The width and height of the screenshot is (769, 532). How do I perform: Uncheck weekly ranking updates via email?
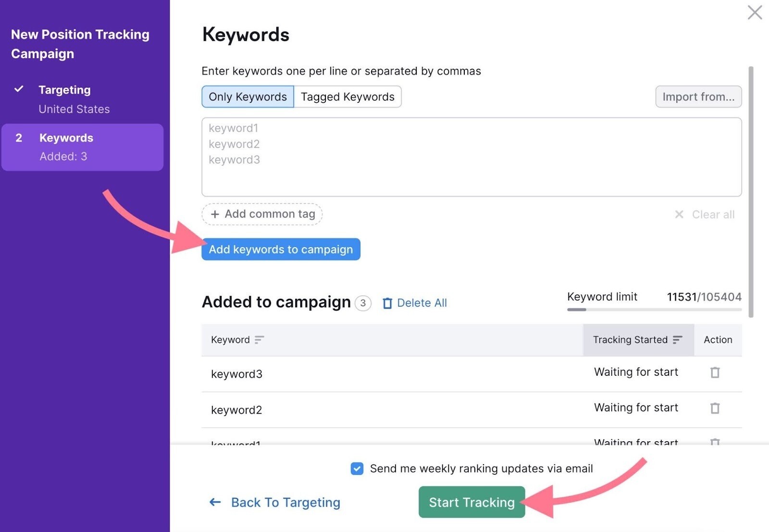357,469
